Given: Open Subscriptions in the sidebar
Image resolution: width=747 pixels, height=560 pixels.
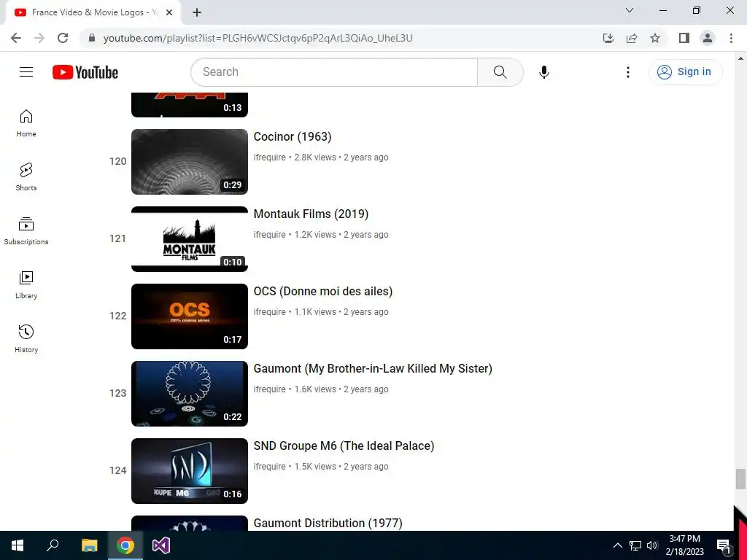Looking at the screenshot, I should (26, 231).
